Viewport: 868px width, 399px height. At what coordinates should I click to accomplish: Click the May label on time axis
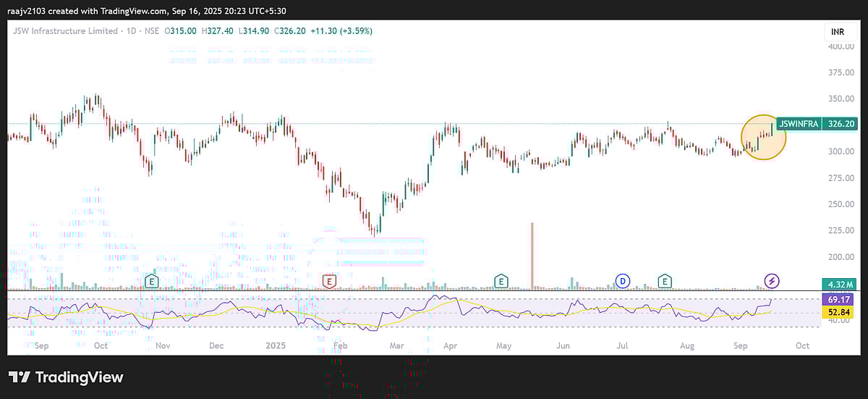coord(504,346)
